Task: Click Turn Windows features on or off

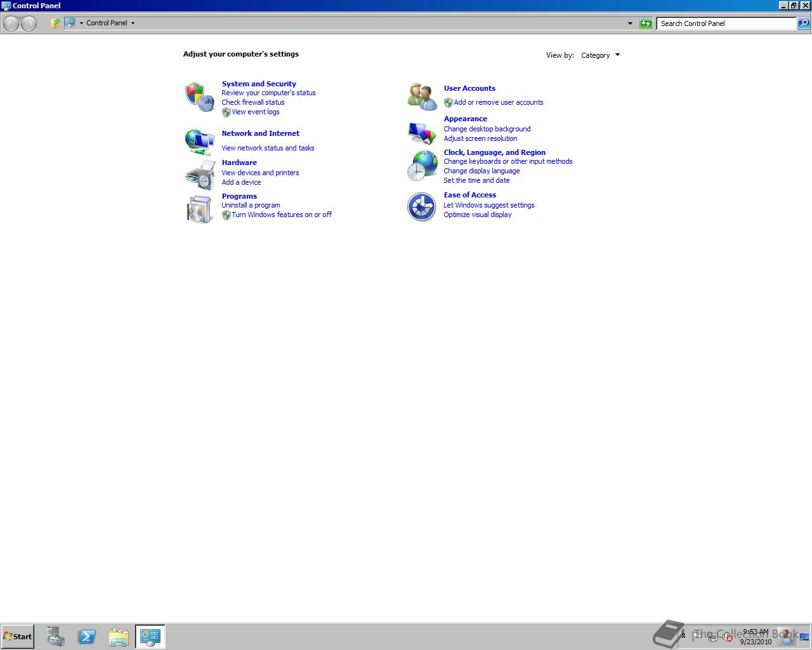Action: (x=282, y=215)
